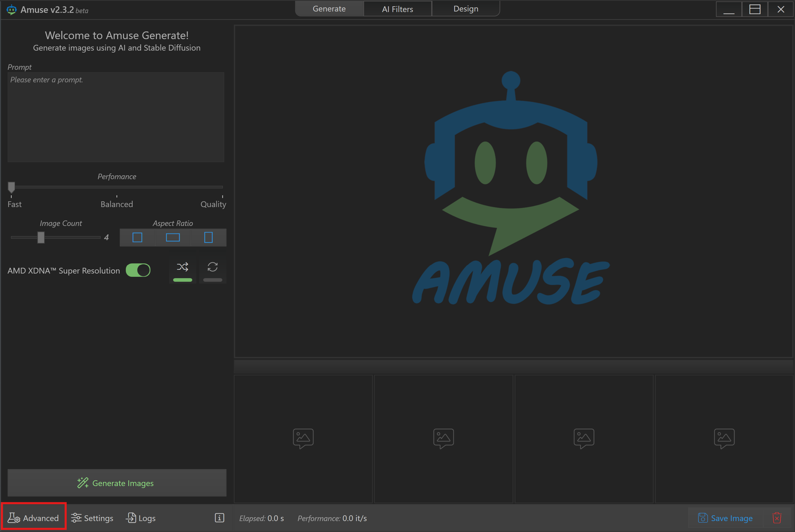Open the Settings panel
The width and height of the screenshot is (795, 532).
point(92,518)
